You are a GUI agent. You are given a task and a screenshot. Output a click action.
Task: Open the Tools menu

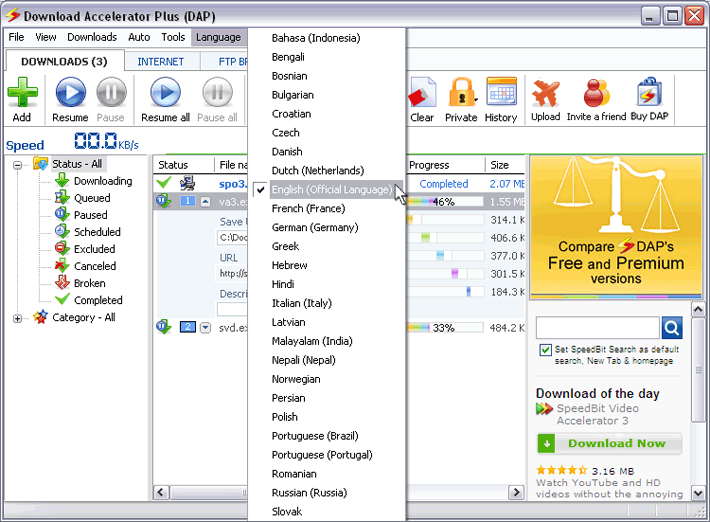pyautogui.click(x=173, y=37)
